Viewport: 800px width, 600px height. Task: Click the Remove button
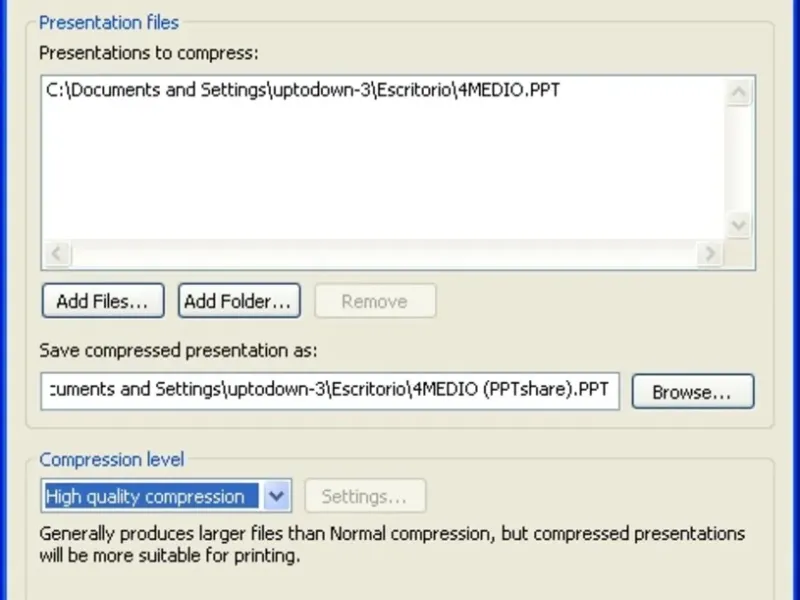tap(375, 301)
